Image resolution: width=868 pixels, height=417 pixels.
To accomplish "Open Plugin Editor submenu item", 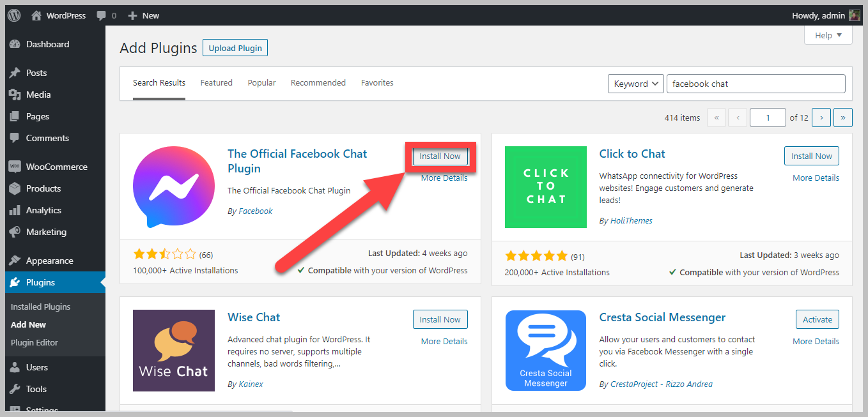I will point(35,342).
